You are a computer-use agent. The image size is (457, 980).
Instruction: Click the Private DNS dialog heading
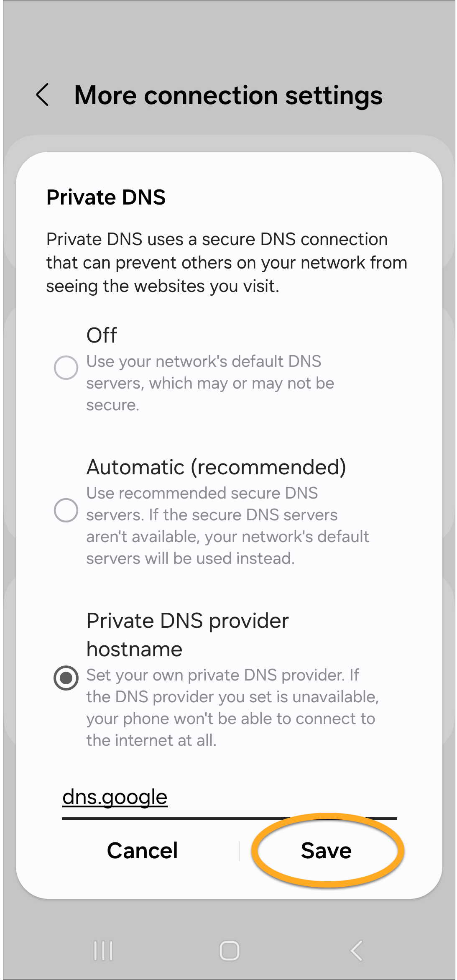coord(106,197)
